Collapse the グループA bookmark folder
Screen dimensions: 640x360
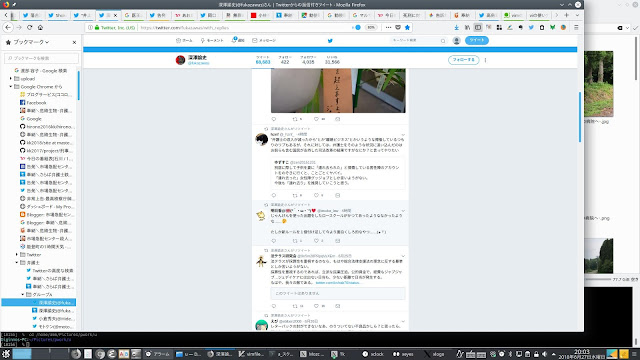click(x=23, y=294)
